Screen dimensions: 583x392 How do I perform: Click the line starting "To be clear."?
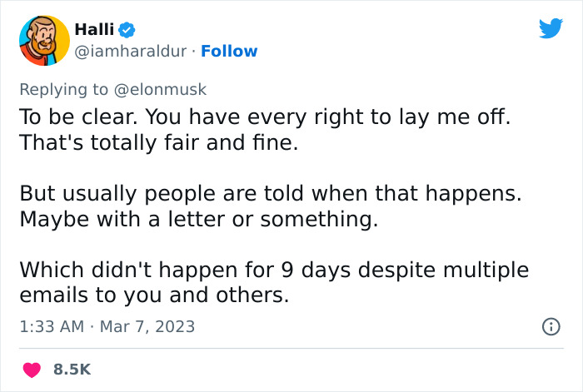pyautogui.click(x=265, y=117)
